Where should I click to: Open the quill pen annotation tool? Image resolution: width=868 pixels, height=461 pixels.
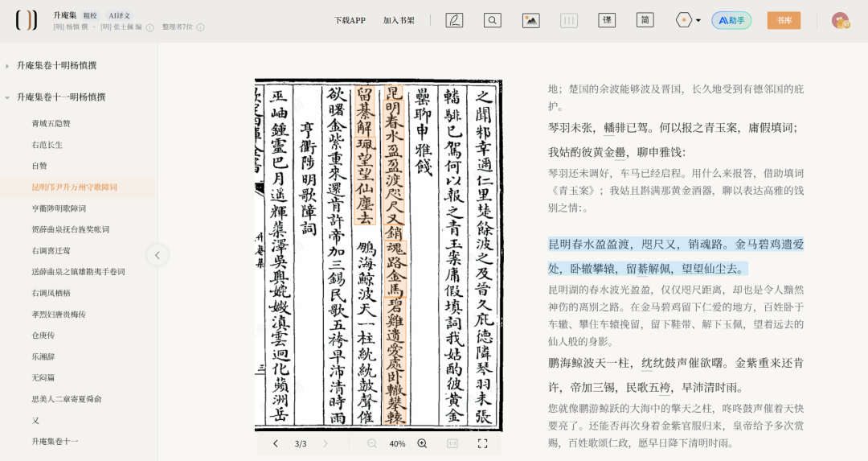coord(454,20)
